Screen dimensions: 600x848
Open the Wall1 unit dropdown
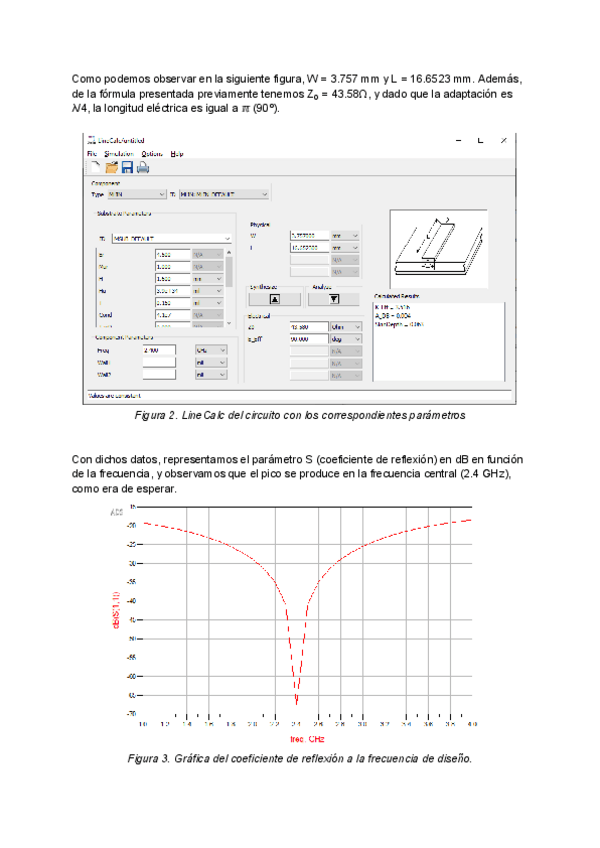point(211,362)
